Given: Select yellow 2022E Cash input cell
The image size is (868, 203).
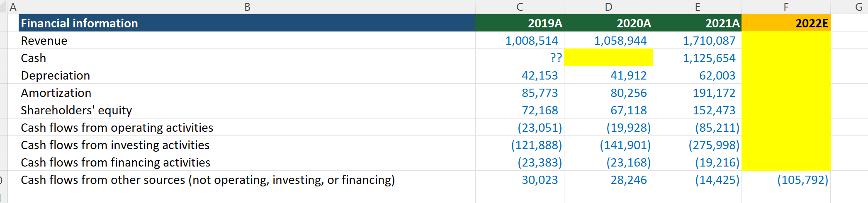Looking at the screenshot, I should pos(786,58).
